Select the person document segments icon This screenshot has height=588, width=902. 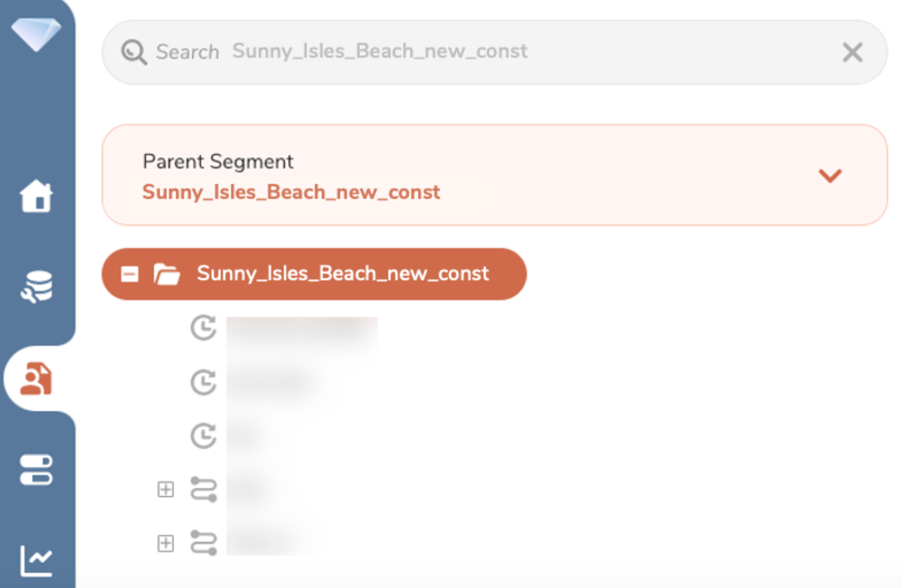click(36, 379)
